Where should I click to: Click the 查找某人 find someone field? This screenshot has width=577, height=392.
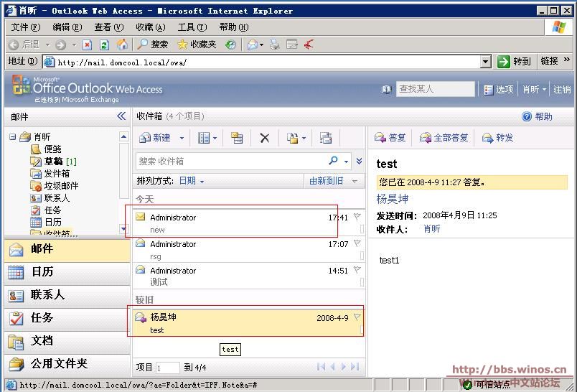click(436, 89)
